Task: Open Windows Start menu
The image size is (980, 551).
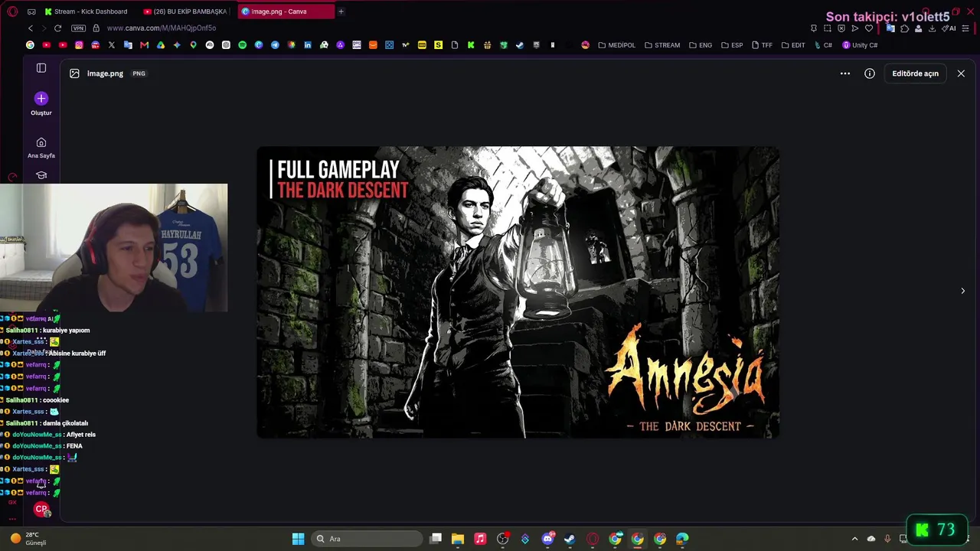Action: [x=298, y=539]
